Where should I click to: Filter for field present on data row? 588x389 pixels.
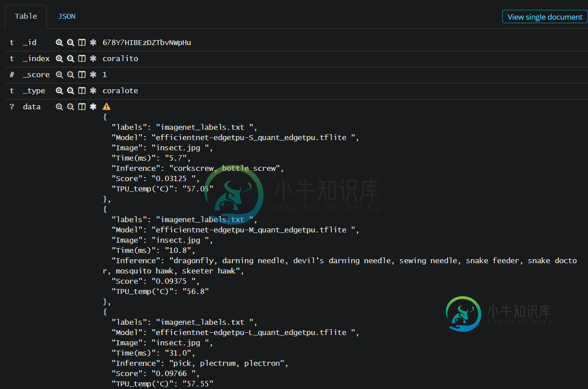coord(93,107)
